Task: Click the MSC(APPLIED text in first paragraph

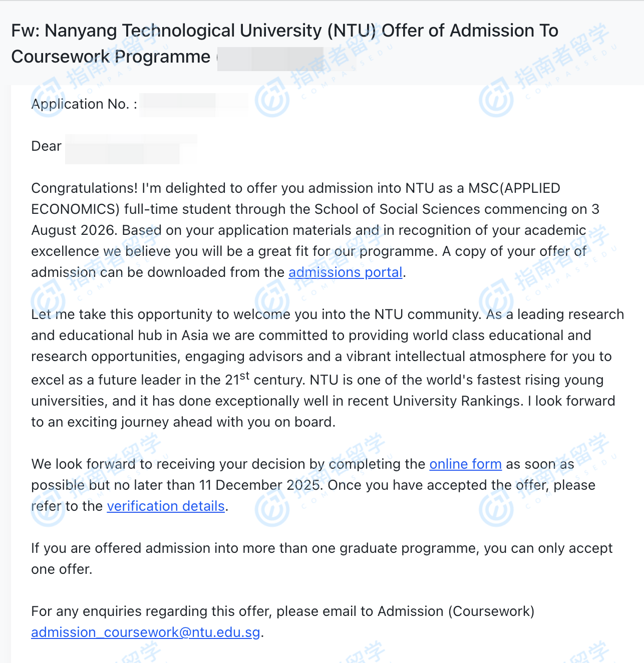Action: (x=514, y=188)
